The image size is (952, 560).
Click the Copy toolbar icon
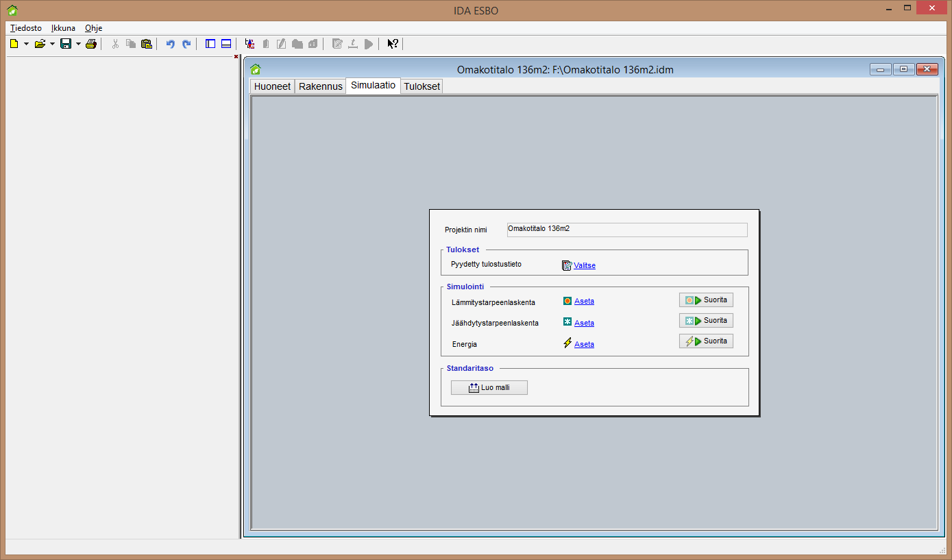click(131, 44)
